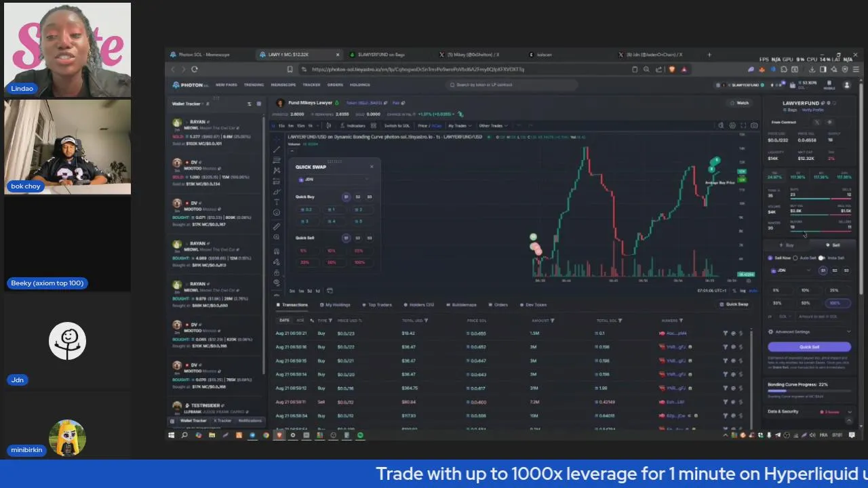Switch to the Buy tab in trade panel
The image size is (868, 488).
pos(787,245)
